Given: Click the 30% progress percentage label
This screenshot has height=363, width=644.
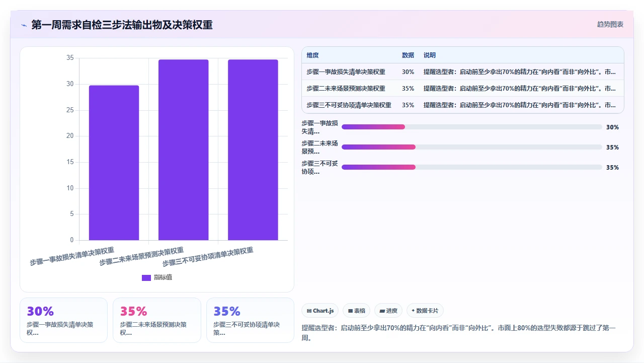Looking at the screenshot, I should (x=612, y=127).
